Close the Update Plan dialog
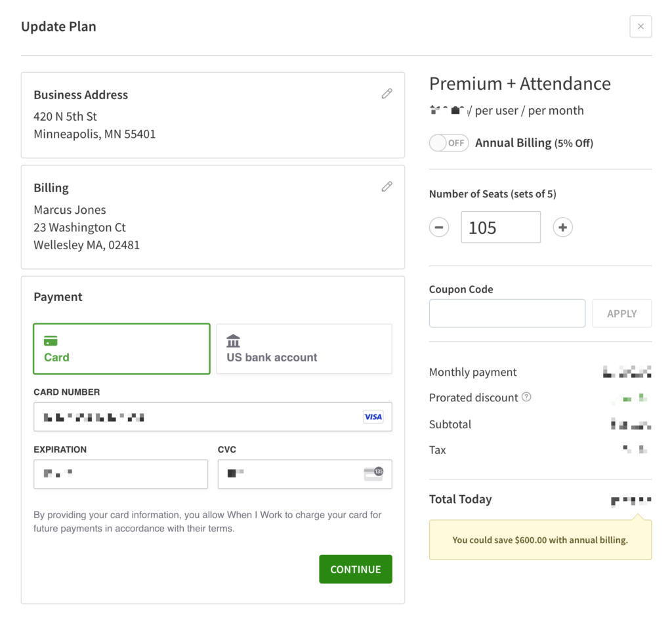Screen dimensions: 672x629 (x=640, y=26)
